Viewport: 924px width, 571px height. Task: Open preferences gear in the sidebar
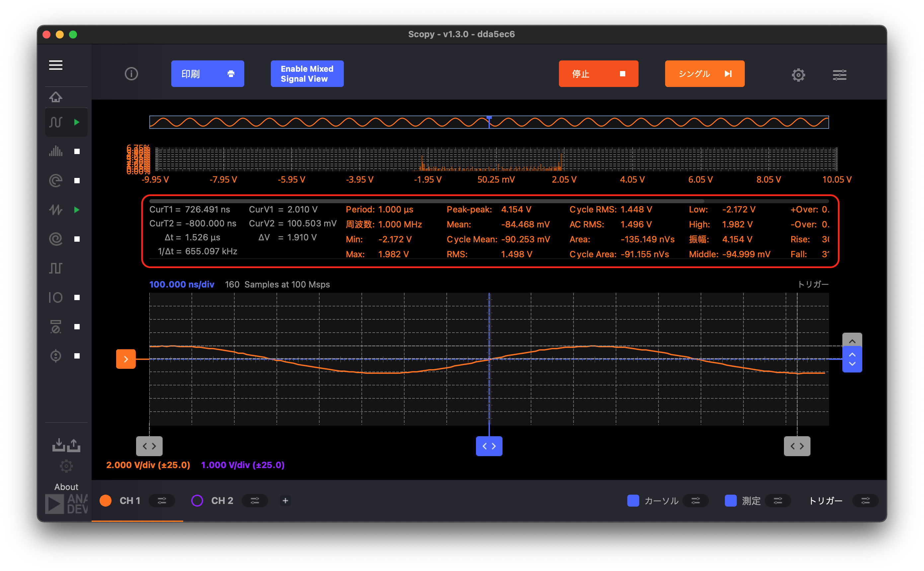[66, 466]
